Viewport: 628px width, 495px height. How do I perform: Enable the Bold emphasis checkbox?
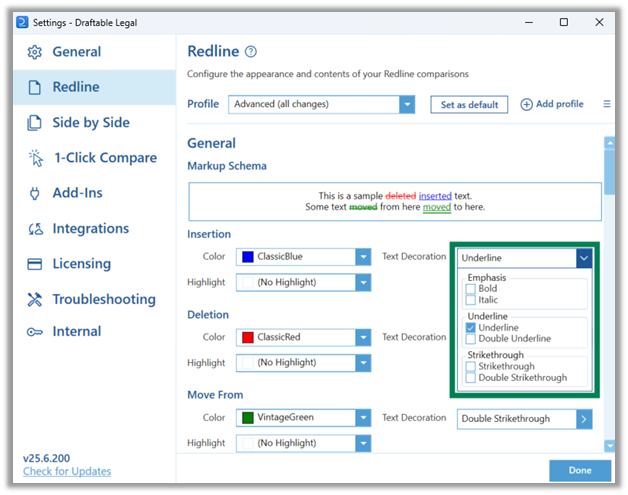click(471, 289)
